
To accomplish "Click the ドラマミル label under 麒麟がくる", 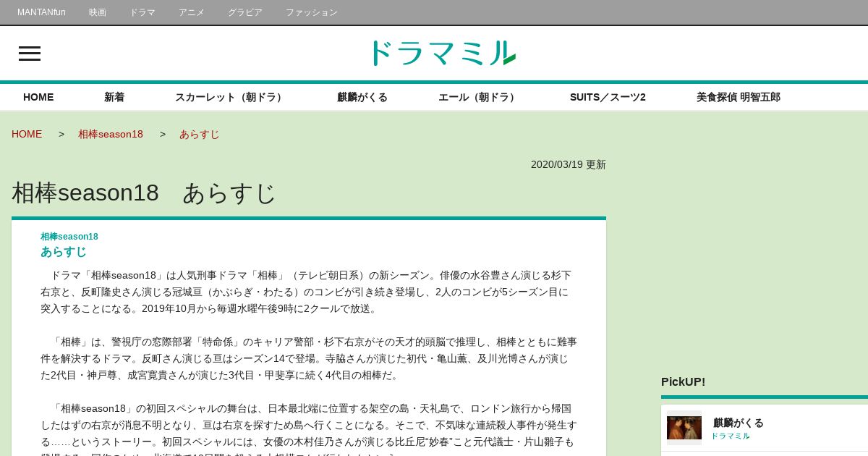I will pos(731,436).
